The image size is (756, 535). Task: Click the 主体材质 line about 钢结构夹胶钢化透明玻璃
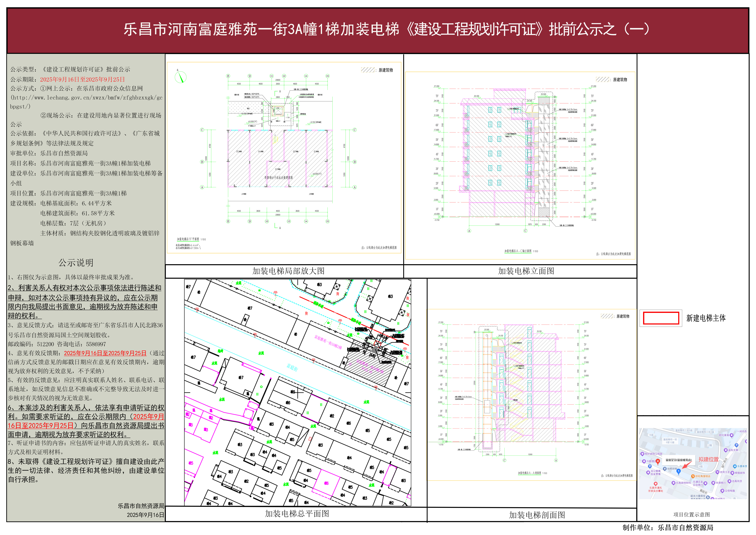85,238
